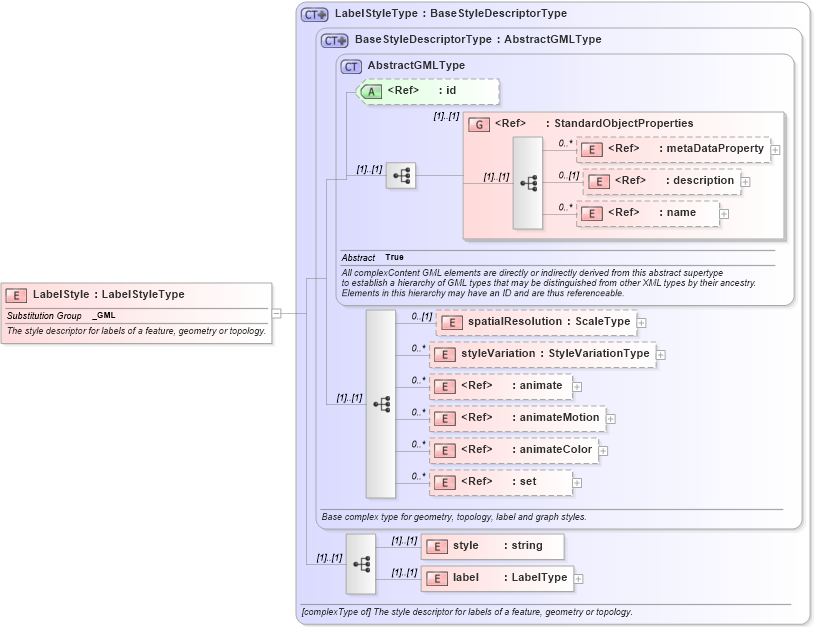Click the E icon for the style element
Screen dimensions: 814x627
[436, 546]
